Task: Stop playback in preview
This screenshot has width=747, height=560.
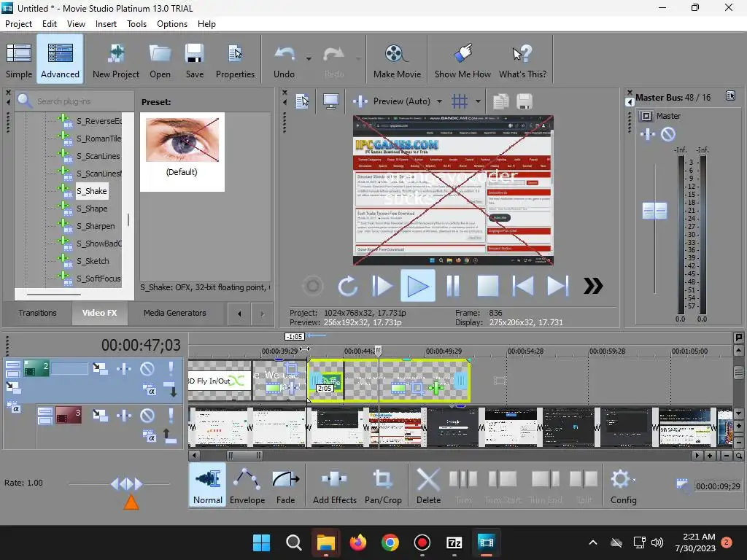Action: click(488, 286)
